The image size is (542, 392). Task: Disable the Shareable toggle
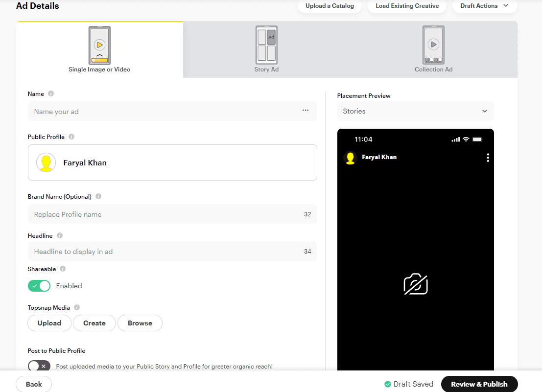39,285
